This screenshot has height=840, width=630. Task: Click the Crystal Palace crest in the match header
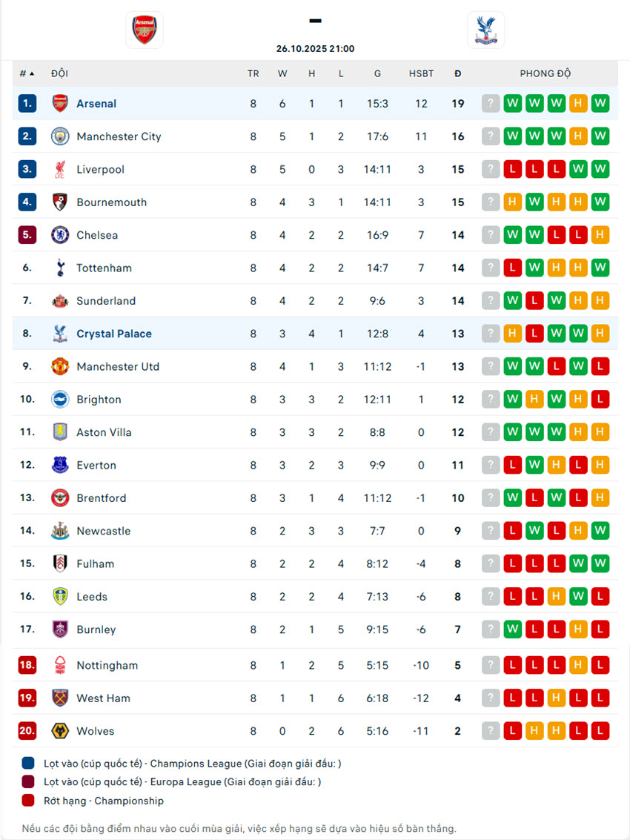click(485, 30)
